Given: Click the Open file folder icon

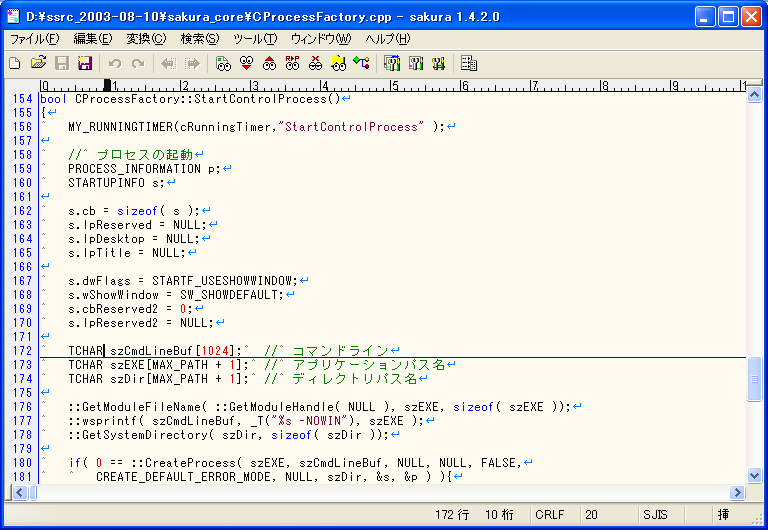Looking at the screenshot, I should click(x=38, y=63).
